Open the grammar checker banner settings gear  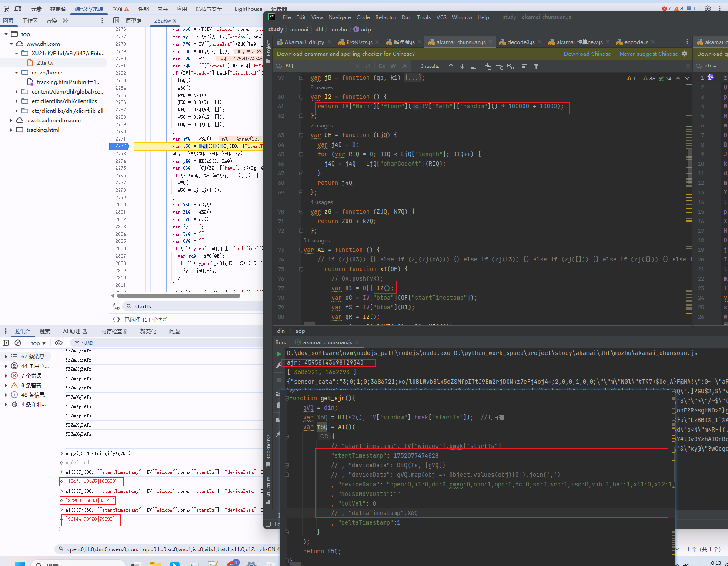click(685, 54)
